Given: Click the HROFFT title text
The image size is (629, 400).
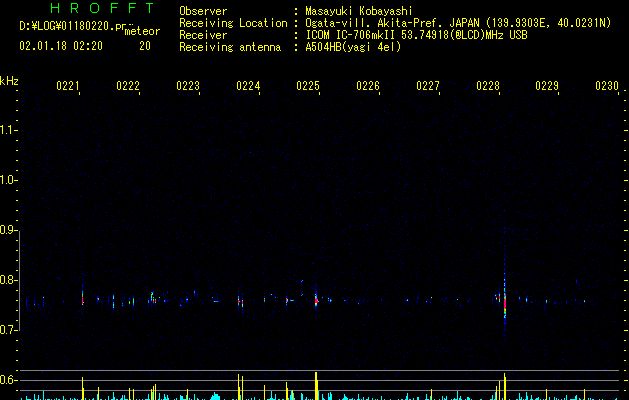Looking at the screenshot, I should tap(103, 8).
